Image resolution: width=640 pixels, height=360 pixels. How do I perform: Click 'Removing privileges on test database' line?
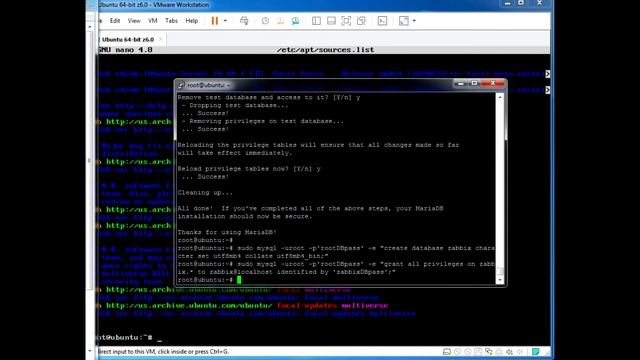click(263, 121)
